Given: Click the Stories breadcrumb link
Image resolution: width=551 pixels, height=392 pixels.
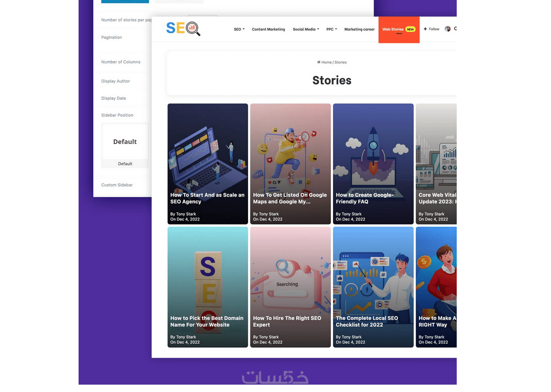Looking at the screenshot, I should (x=340, y=62).
